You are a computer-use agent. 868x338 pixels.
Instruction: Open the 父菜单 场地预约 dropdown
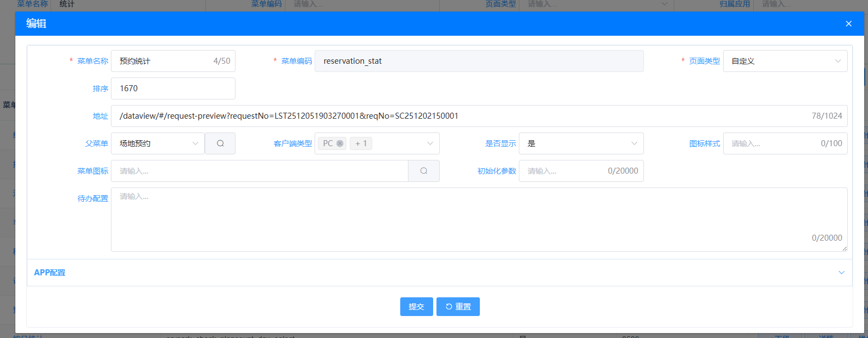[158, 143]
